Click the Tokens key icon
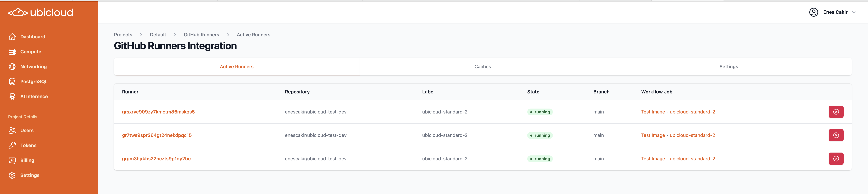 [x=12, y=145]
